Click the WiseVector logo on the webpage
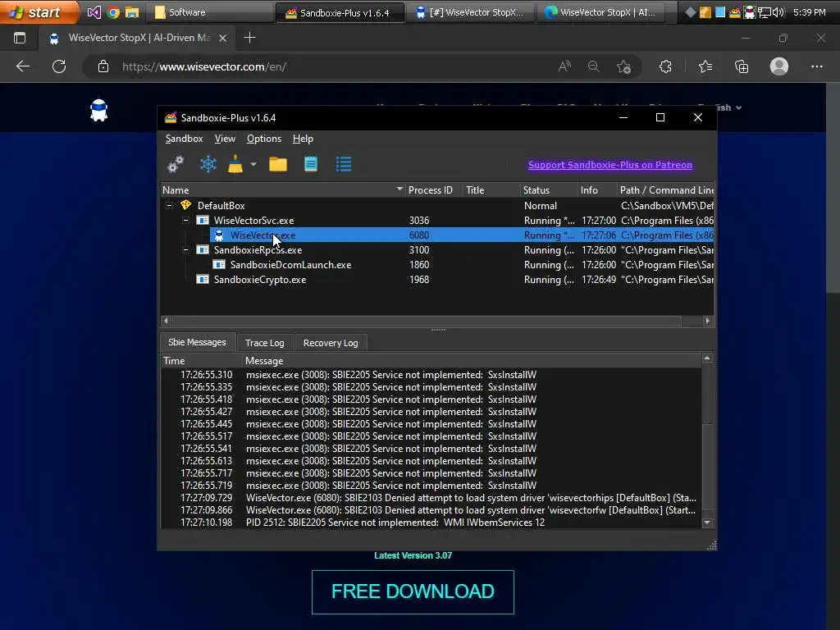 point(99,110)
